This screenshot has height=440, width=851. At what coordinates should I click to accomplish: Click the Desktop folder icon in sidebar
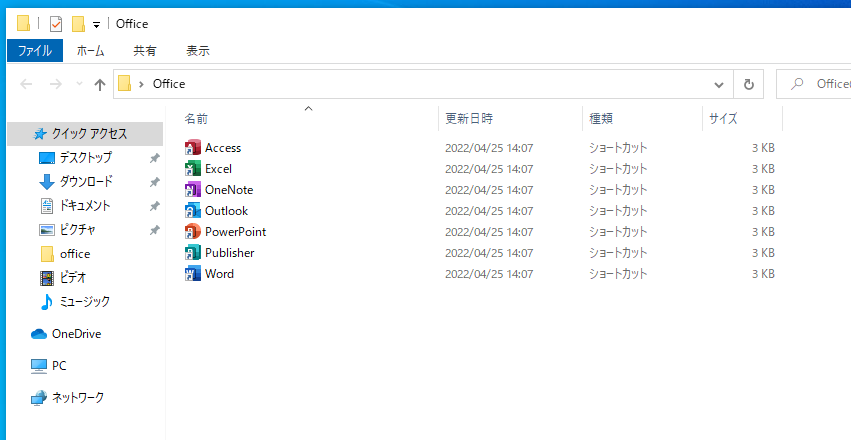pos(47,158)
